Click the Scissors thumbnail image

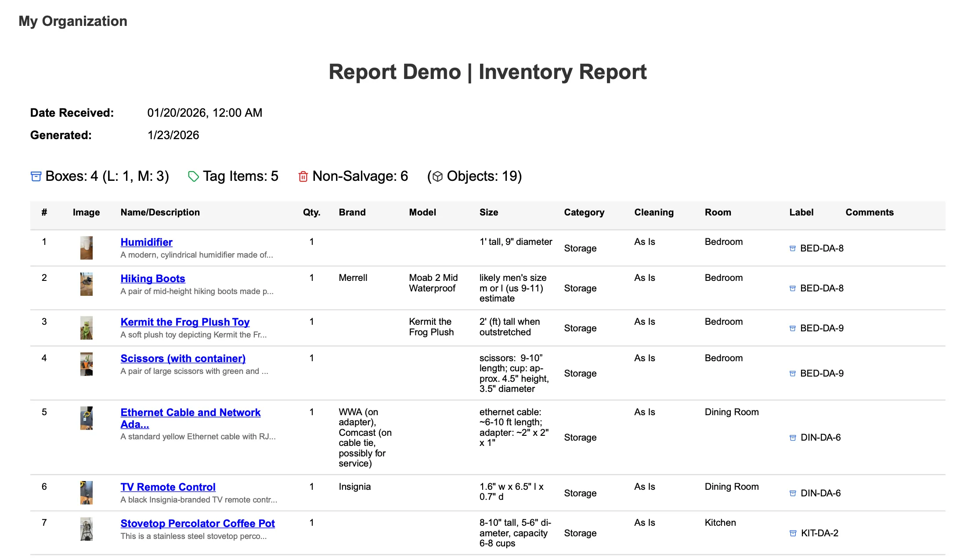pos(87,364)
